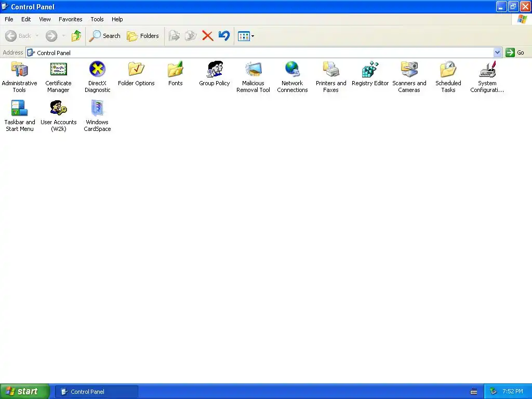Open Group Policy applet
Image resolution: width=532 pixels, height=399 pixels.
click(215, 74)
